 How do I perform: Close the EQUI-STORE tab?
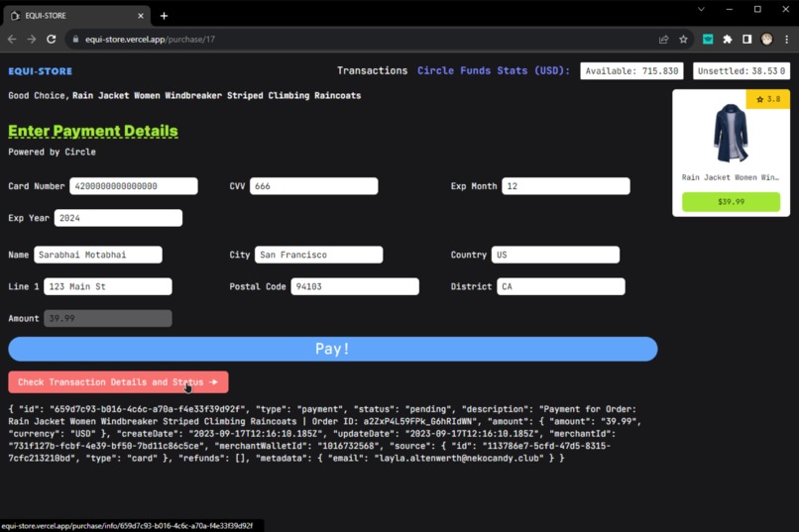point(141,16)
